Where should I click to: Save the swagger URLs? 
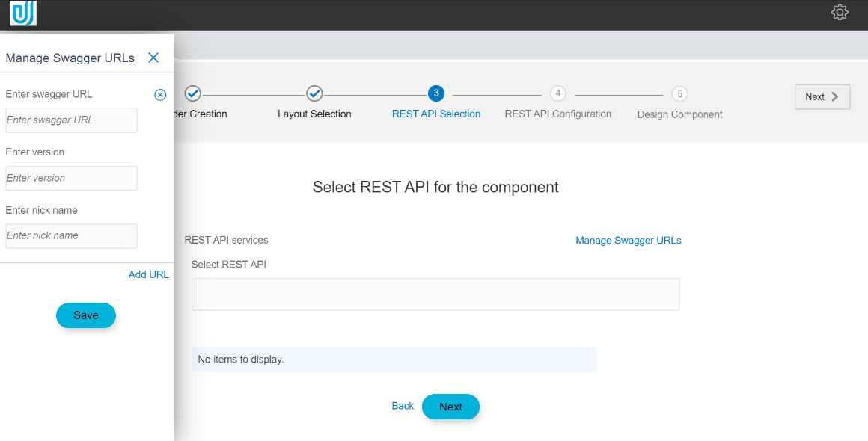click(x=86, y=315)
